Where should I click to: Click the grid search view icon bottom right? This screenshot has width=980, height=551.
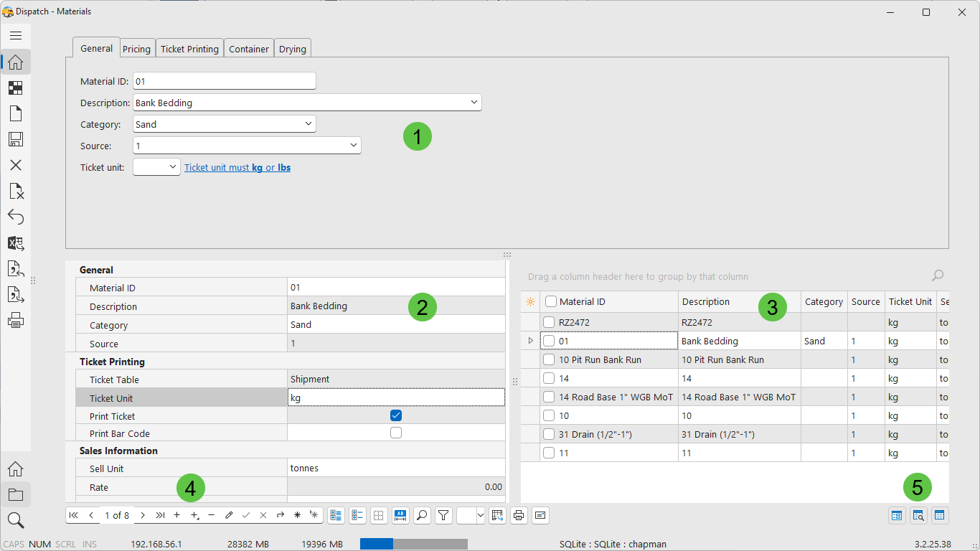918,515
